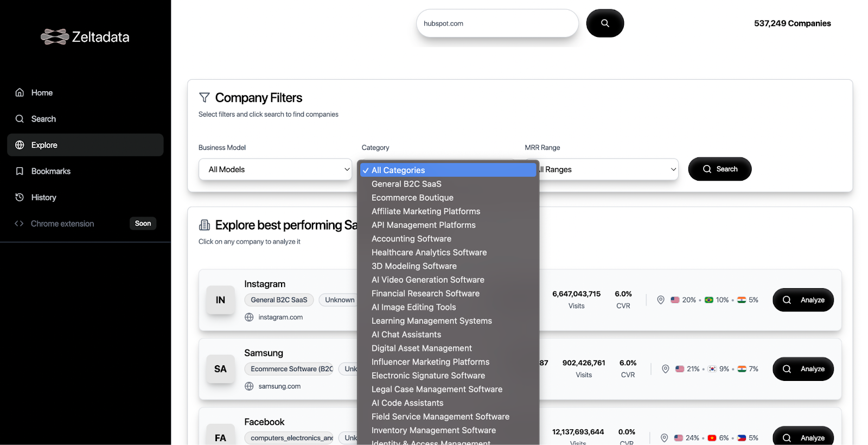Click the Analyze button for Instagram
This screenshot has width=868, height=445.
(803, 300)
